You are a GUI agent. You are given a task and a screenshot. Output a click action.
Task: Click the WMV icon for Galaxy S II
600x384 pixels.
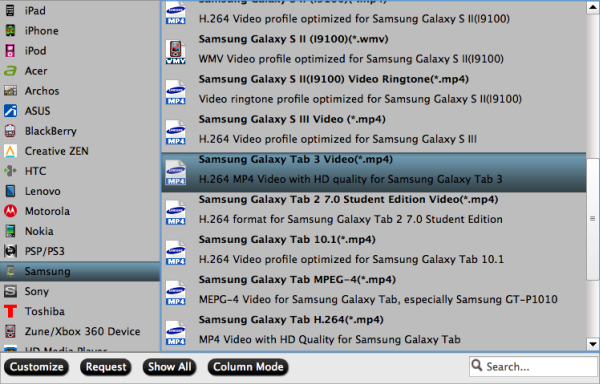click(176, 51)
